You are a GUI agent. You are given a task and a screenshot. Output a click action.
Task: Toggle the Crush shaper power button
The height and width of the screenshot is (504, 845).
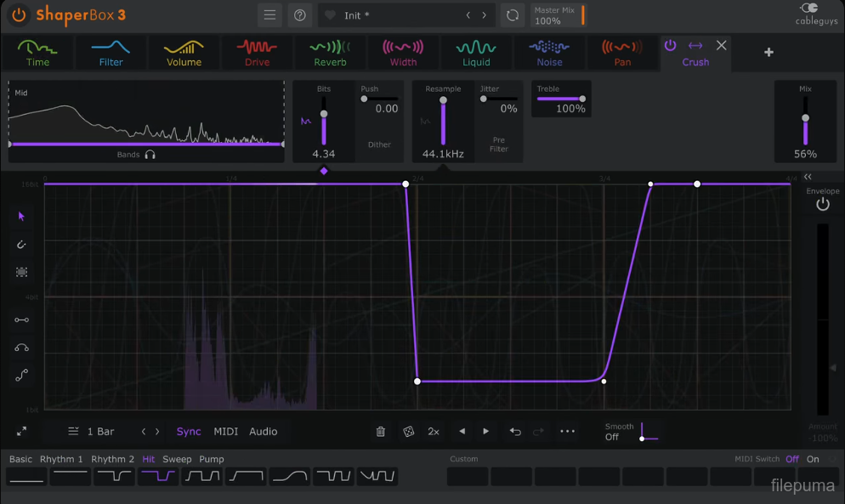[670, 46]
